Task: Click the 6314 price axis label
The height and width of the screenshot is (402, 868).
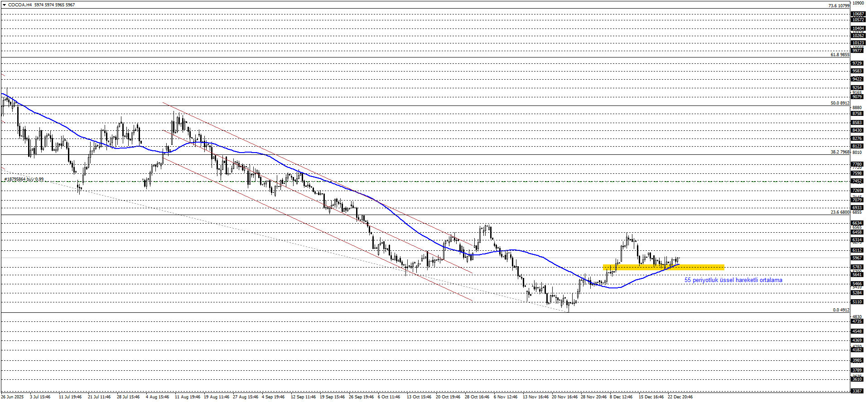Action: 858,240
